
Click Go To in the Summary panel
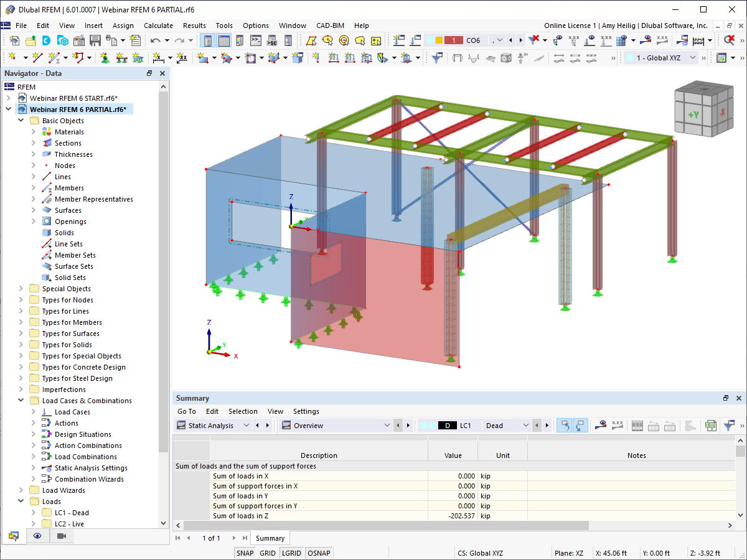186,411
